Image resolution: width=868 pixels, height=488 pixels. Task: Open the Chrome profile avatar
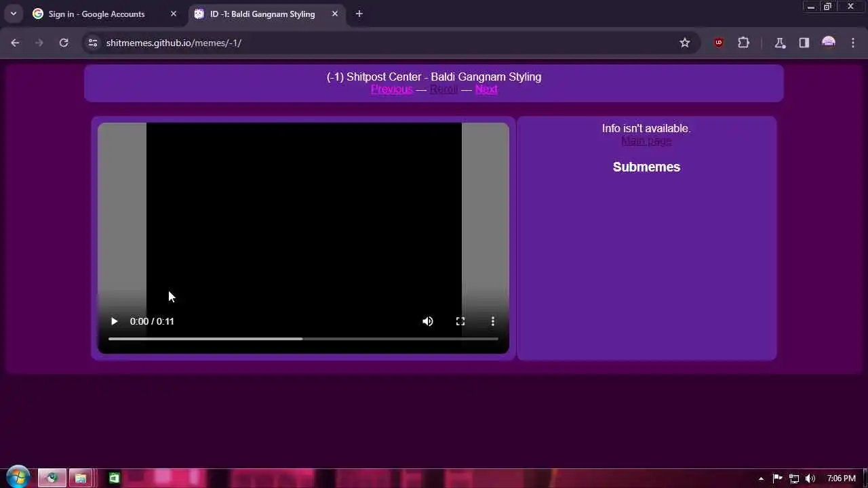pos(829,43)
